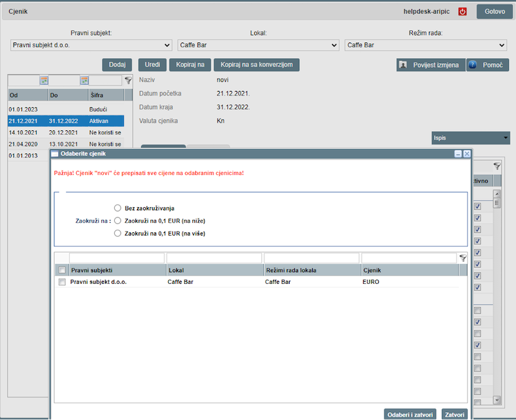Select Zaokruži na 0,1 EUR (na niže)

[x=117, y=221]
